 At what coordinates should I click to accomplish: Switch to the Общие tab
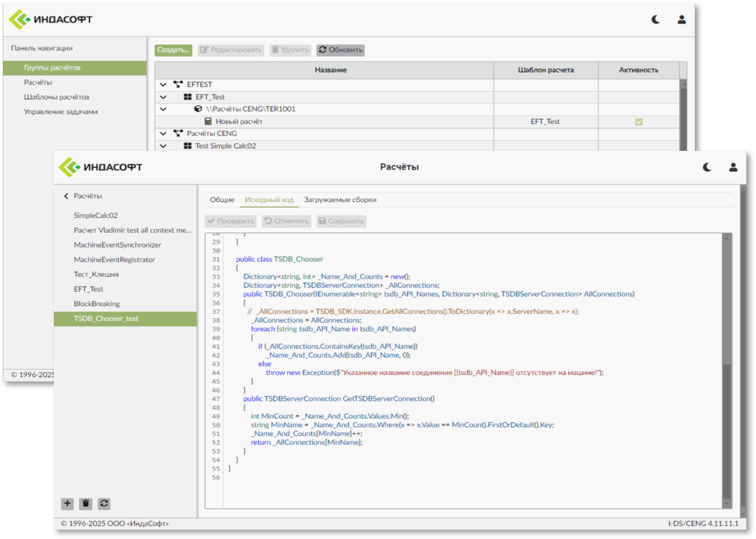(x=222, y=200)
